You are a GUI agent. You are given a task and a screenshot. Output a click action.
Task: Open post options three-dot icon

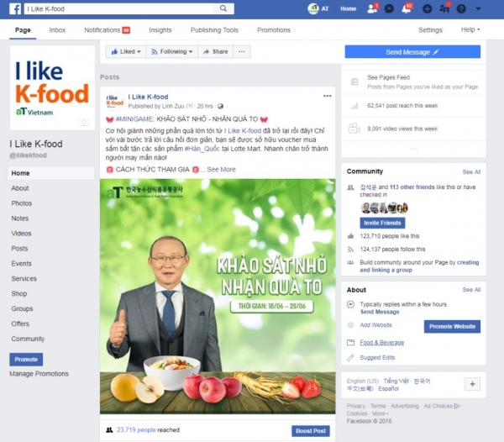coord(328,96)
